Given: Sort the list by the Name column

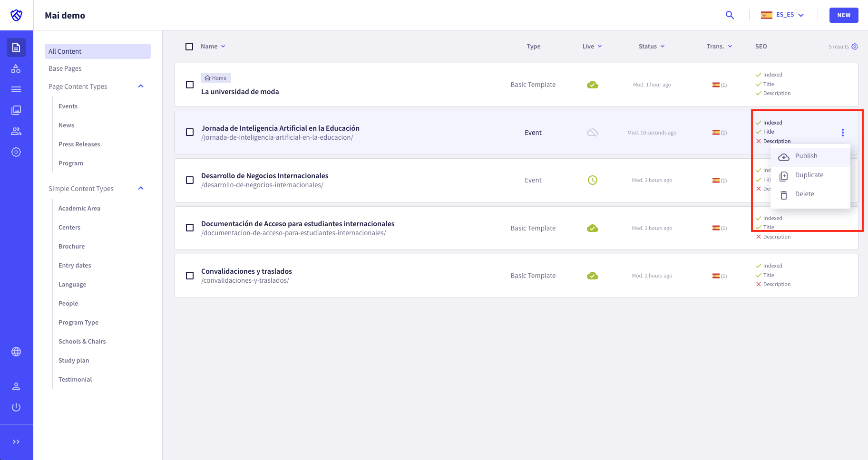Looking at the screenshot, I should click(210, 46).
